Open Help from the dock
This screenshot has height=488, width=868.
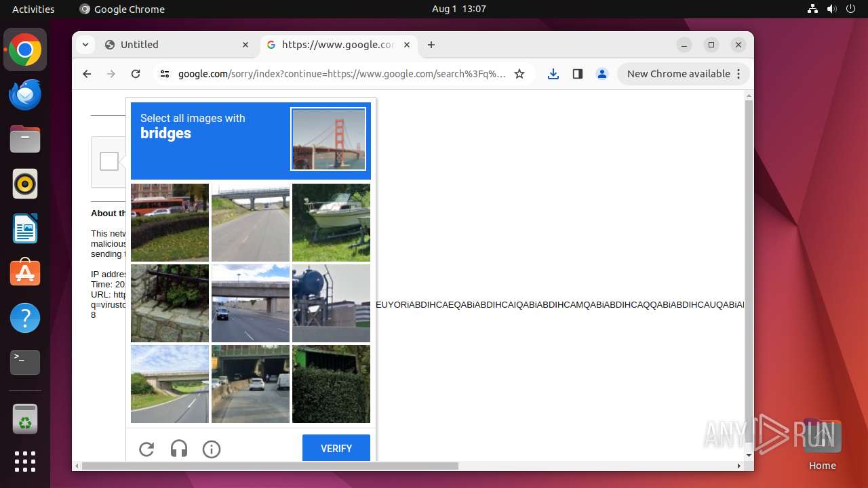click(25, 318)
